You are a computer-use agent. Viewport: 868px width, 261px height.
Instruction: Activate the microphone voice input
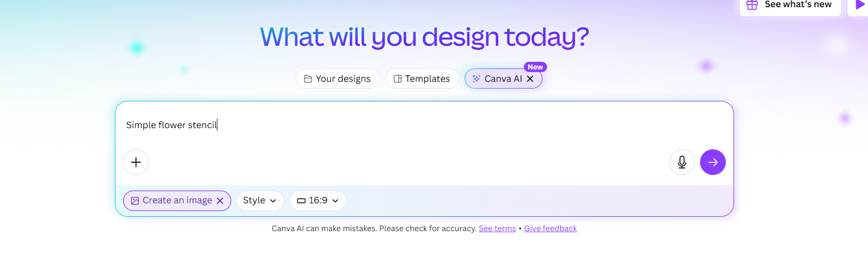(682, 162)
